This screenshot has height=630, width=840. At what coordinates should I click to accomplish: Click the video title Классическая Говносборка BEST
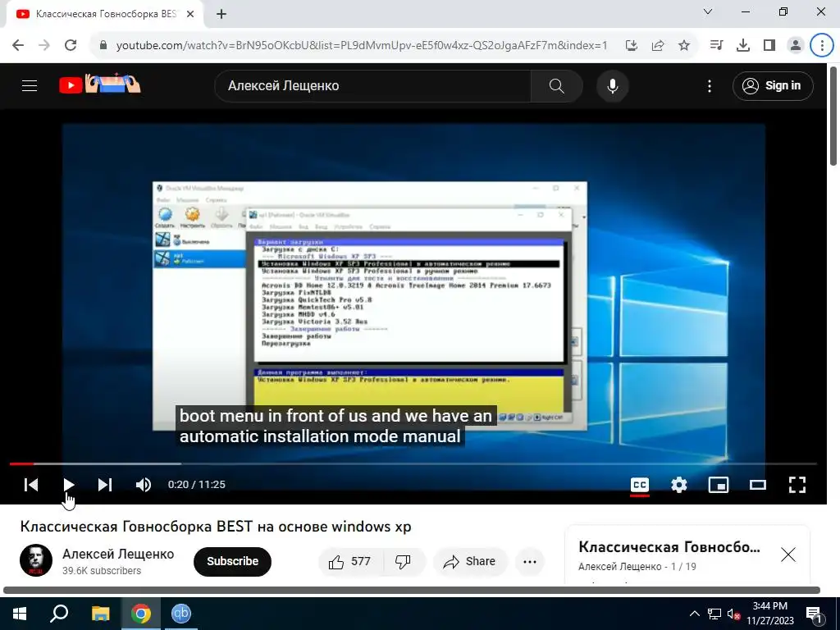pyautogui.click(x=216, y=527)
